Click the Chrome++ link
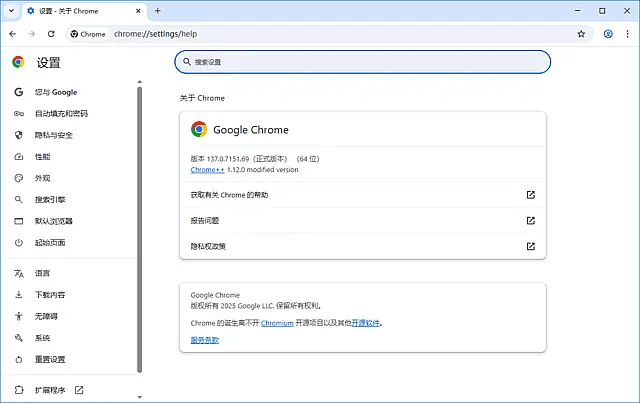The height and width of the screenshot is (403, 640). click(x=206, y=170)
